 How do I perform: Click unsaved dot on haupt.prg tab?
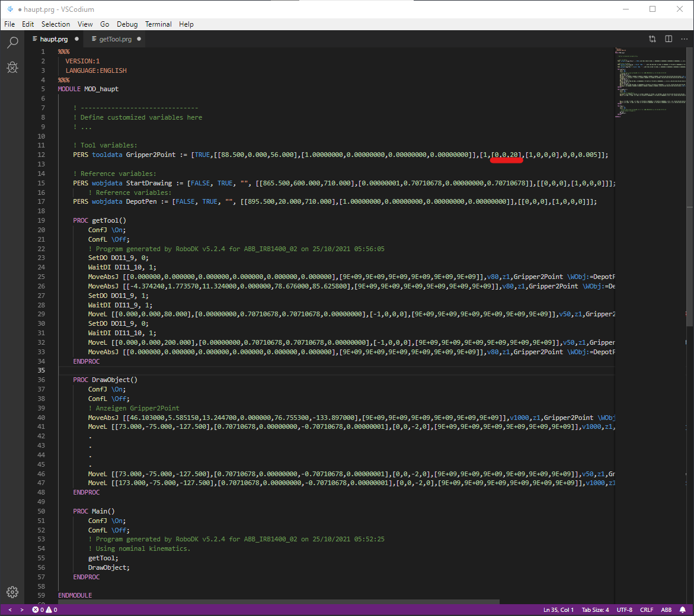76,39
